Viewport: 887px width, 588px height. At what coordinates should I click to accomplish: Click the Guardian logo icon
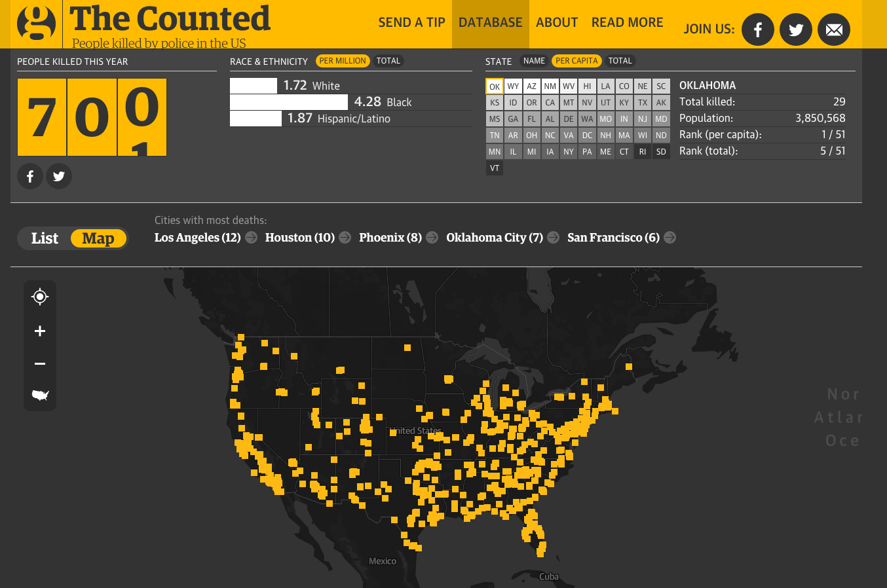pos(37,24)
